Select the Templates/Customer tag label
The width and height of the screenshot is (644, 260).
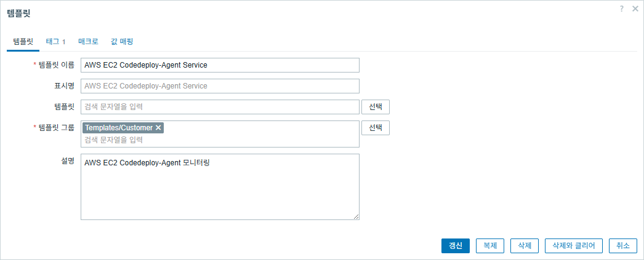click(x=119, y=127)
